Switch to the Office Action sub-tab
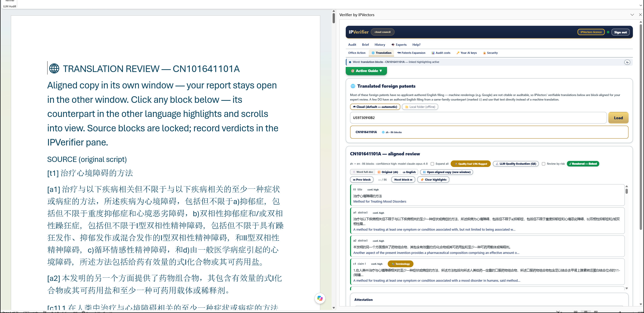Screen dimensions: 644x313 click(x=357, y=53)
